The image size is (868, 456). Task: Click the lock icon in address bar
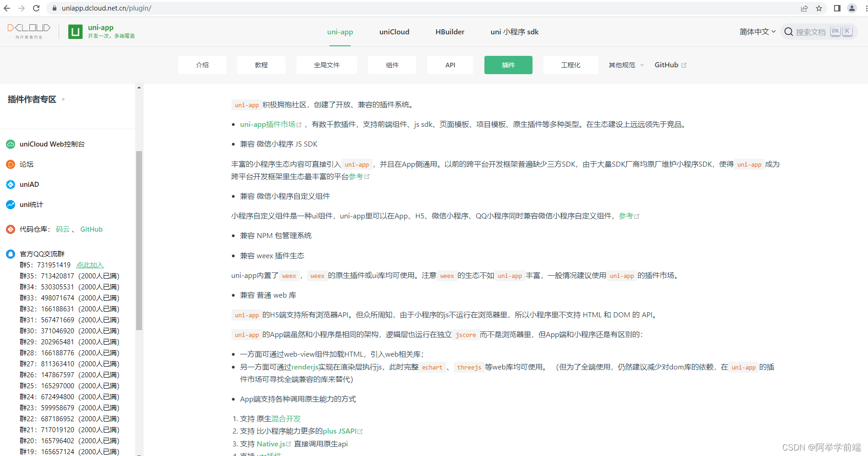click(x=55, y=8)
